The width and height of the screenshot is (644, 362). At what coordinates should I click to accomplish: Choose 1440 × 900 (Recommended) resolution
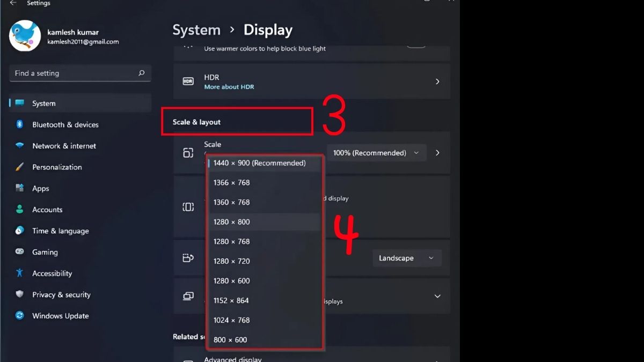265,163
